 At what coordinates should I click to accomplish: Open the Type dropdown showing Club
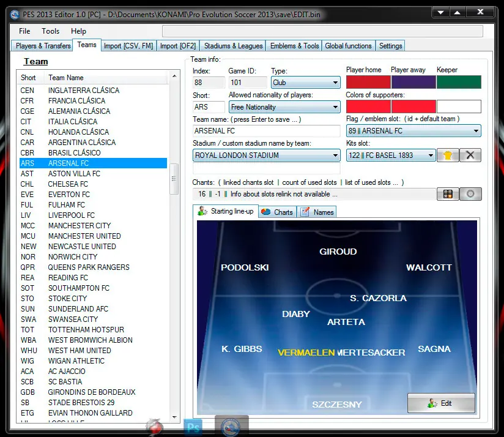pyautogui.click(x=306, y=83)
